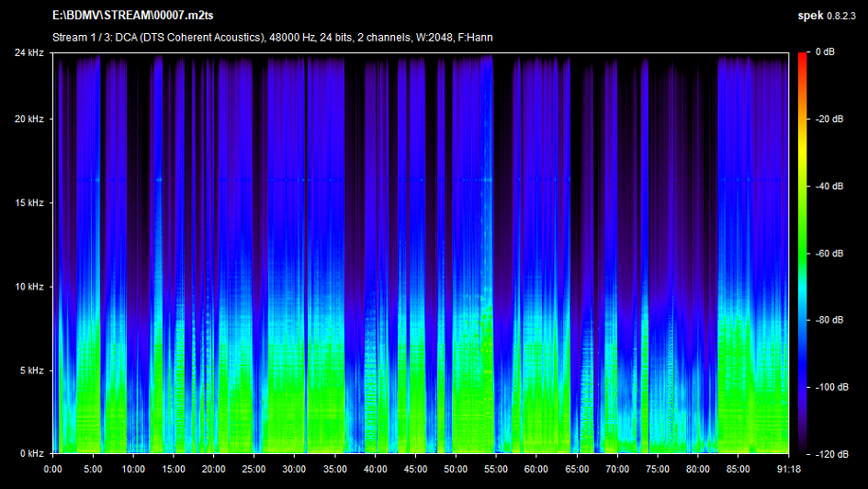The image size is (868, 489).
Task: Click the 0:00 start time marker
Action: [x=53, y=469]
